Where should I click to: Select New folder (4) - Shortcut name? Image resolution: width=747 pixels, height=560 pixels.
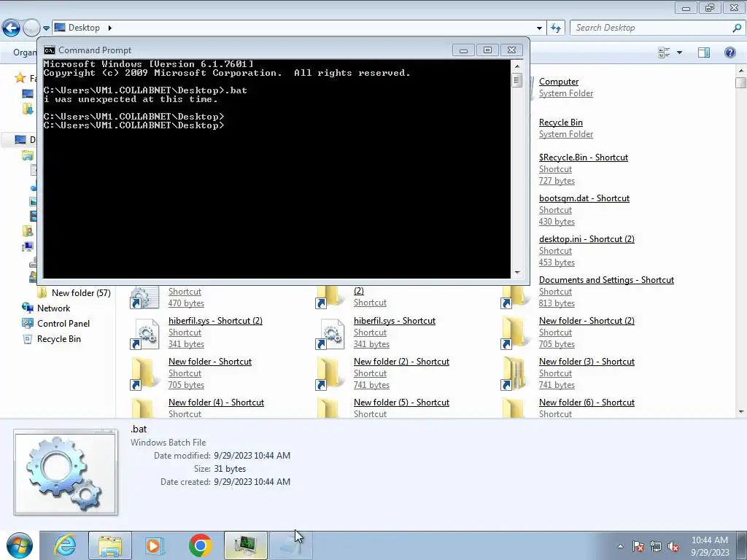[x=216, y=402]
